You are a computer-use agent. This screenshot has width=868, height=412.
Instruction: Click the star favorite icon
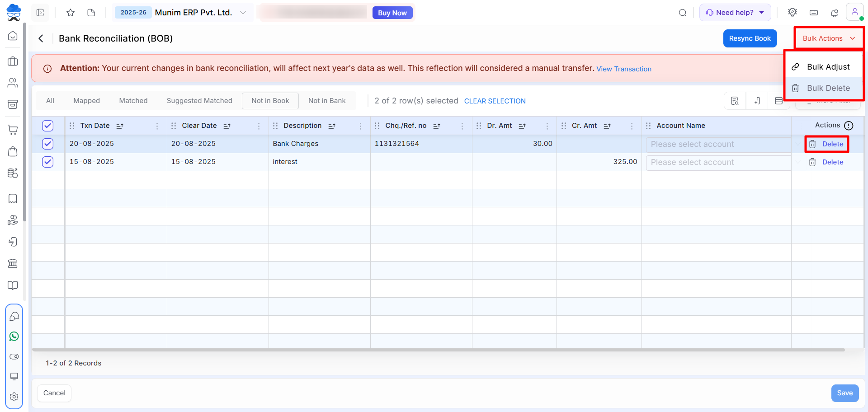[x=71, y=13]
